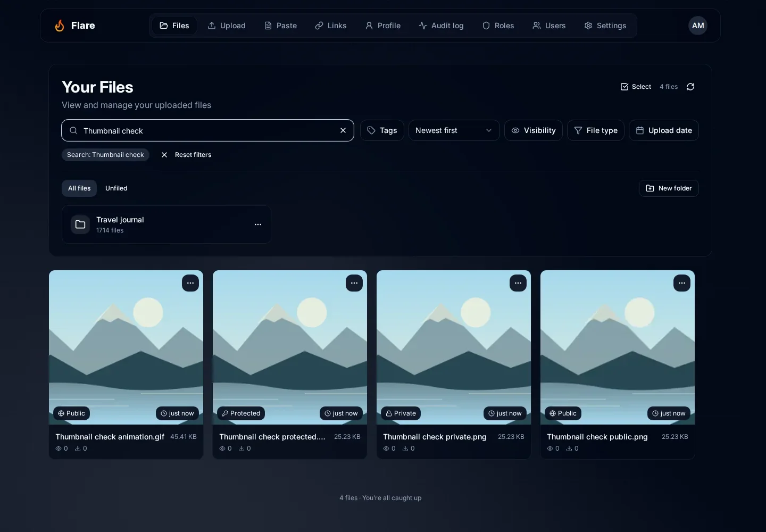This screenshot has height=532, width=766.
Task: Clear the search field text
Action: tap(343, 130)
